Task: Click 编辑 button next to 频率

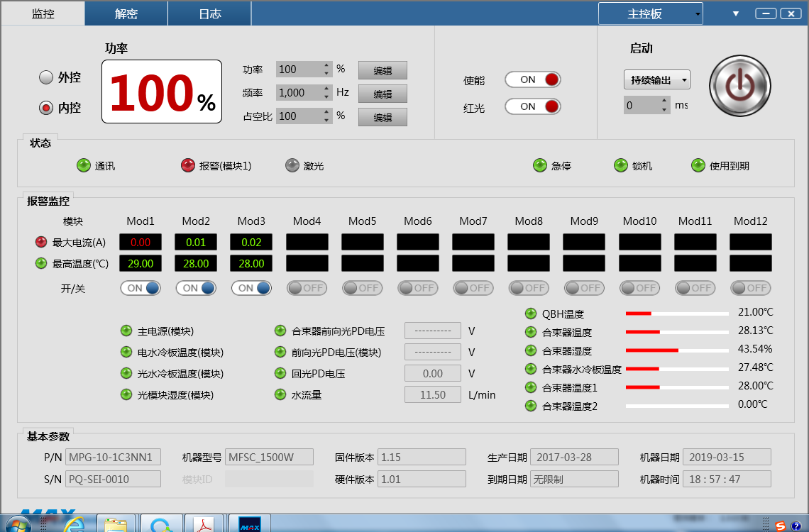Action: pyautogui.click(x=383, y=94)
